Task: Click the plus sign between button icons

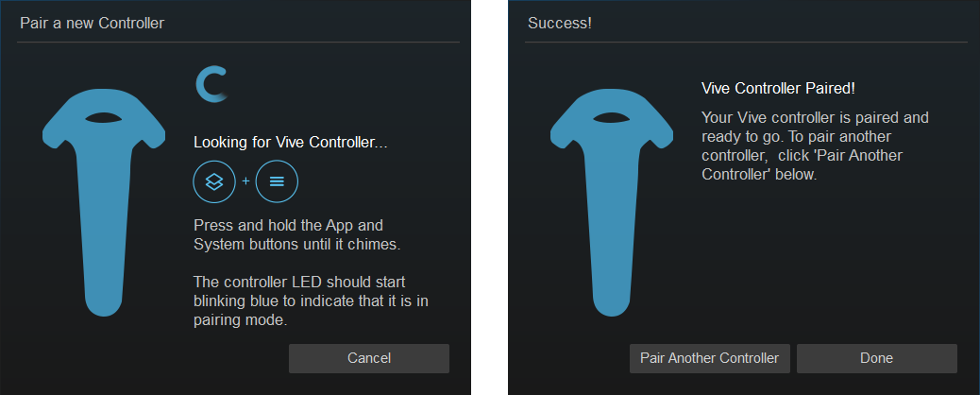Action: coord(245,181)
